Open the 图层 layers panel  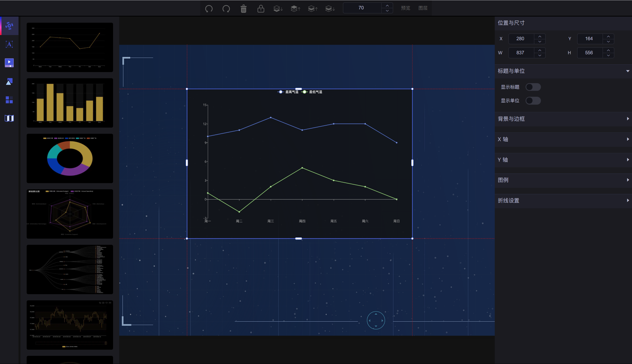pos(423,8)
